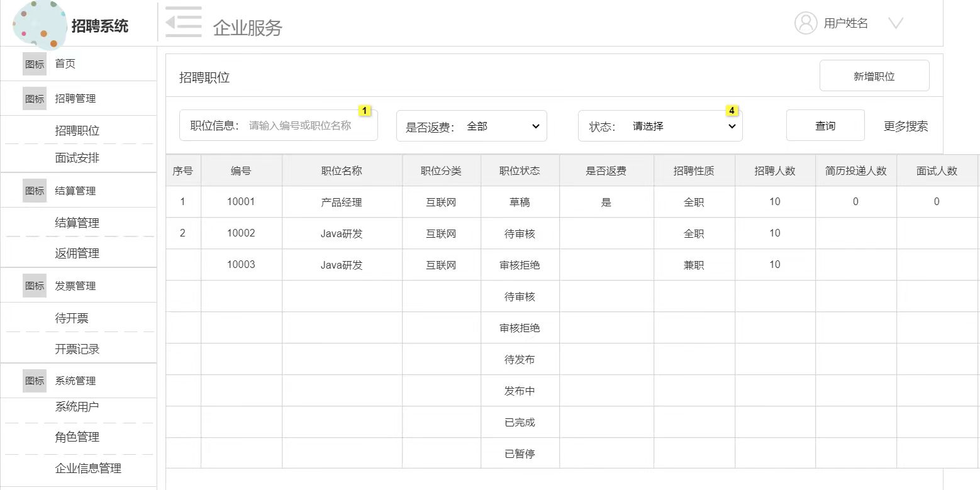
Task: Open 角色管理 in the sidebar
Action: click(x=78, y=437)
